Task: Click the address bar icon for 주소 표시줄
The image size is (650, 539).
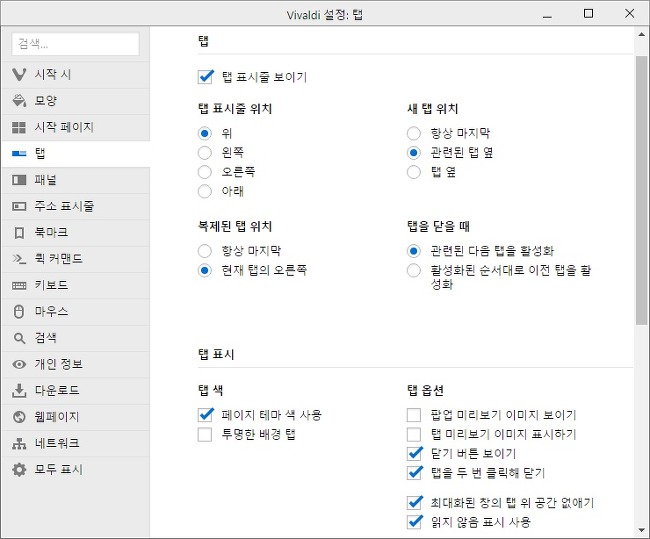Action: point(19,206)
